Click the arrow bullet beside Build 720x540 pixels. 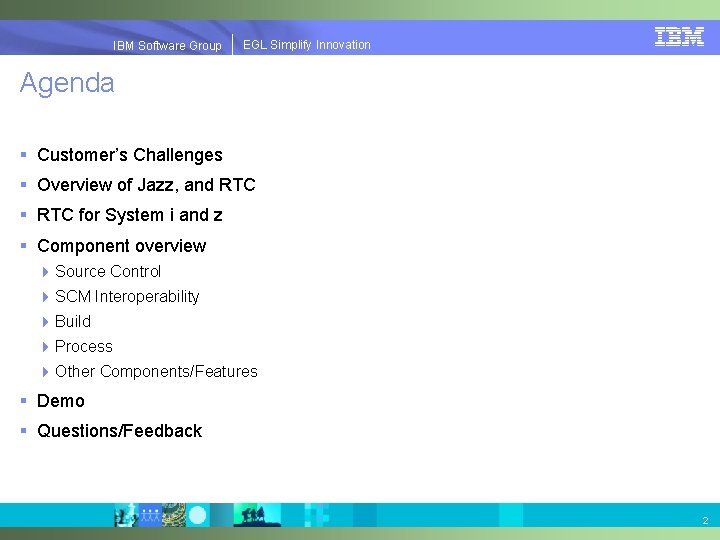(x=45, y=322)
